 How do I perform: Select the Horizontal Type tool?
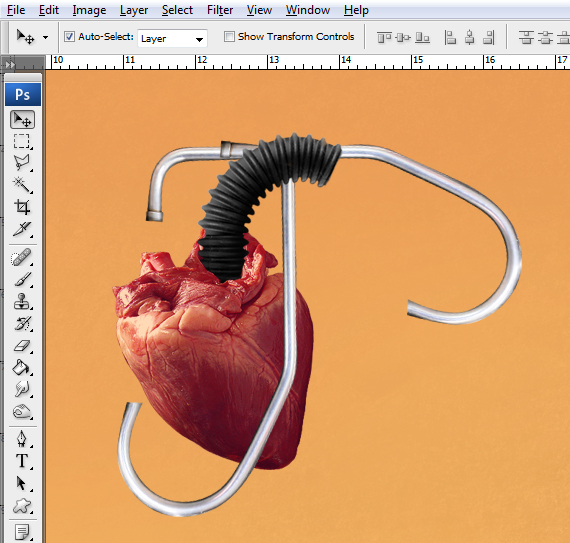pos(22,461)
